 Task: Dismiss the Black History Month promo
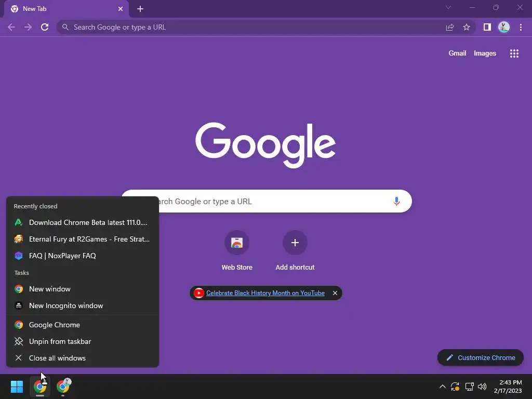pos(335,293)
